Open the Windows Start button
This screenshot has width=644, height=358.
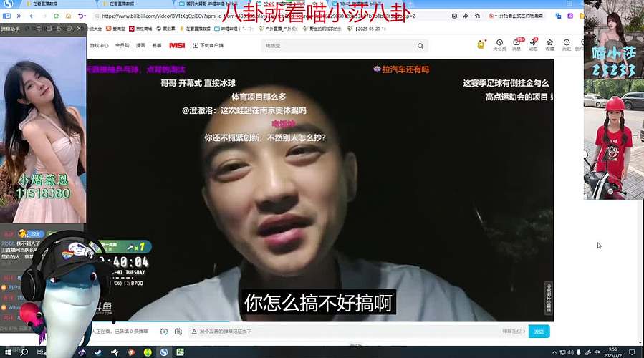pos(8,352)
